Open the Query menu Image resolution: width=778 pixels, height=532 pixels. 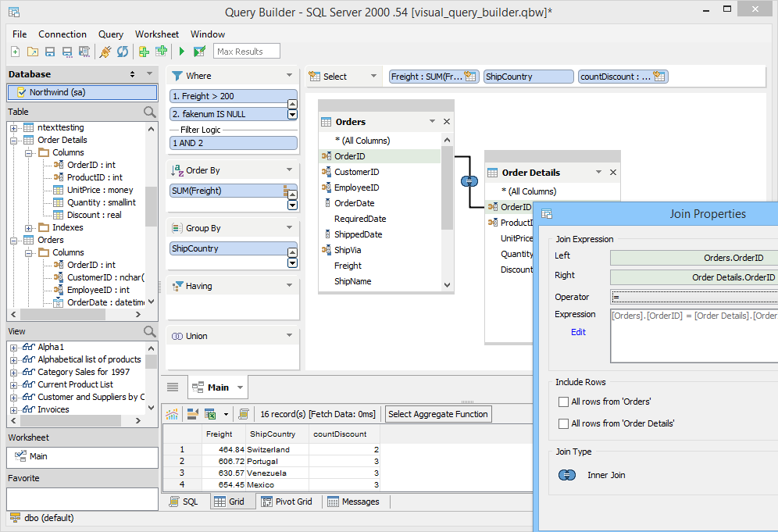tap(111, 34)
